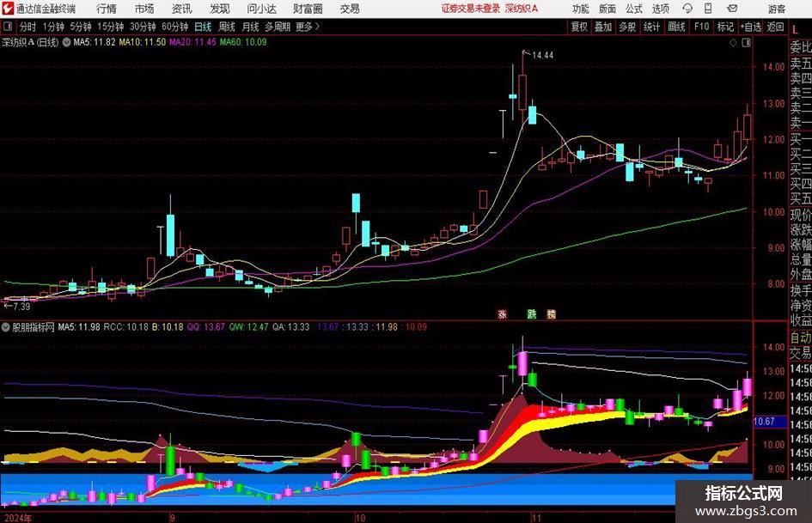Click the 通达信 red app logo
The height and width of the screenshot is (523, 812).
(x=8, y=9)
